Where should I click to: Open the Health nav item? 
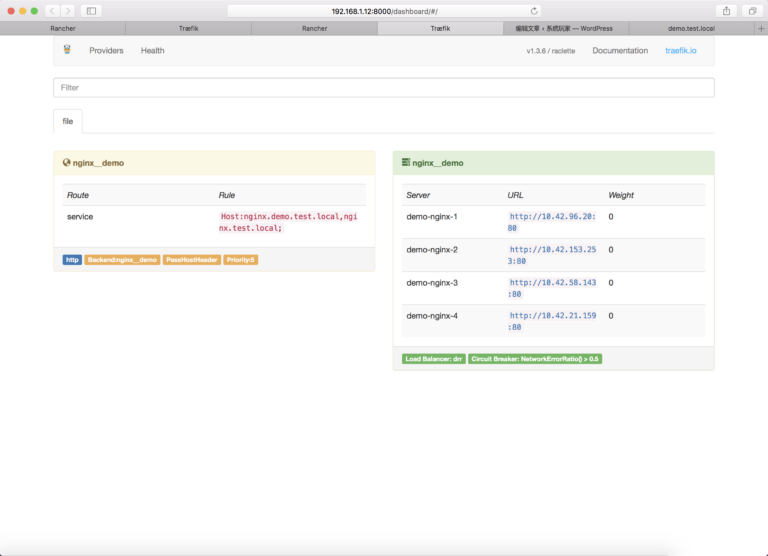152,50
